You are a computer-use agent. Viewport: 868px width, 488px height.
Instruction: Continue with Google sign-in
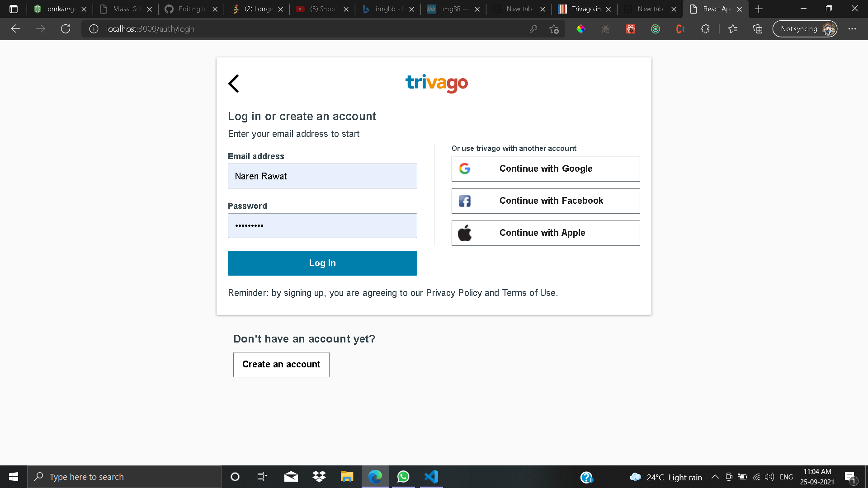[546, 169]
